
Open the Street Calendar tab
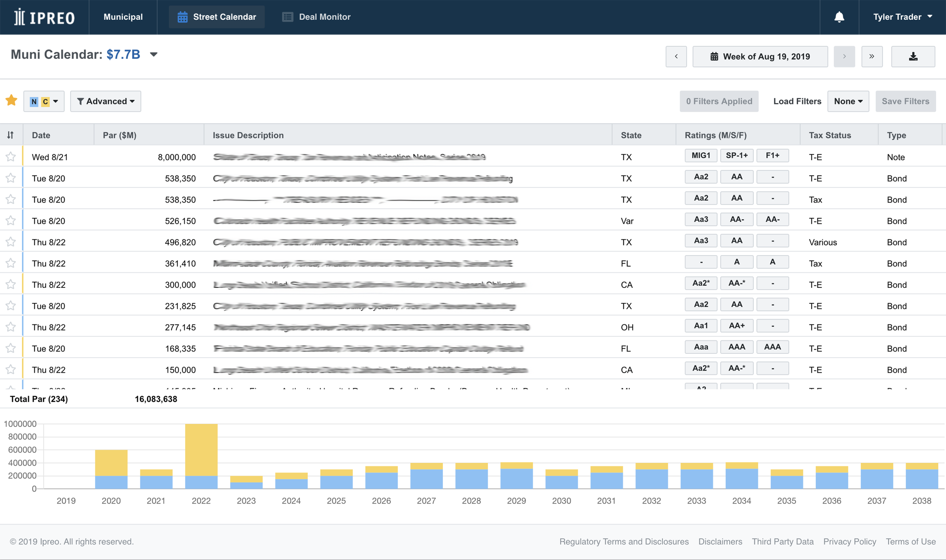[x=217, y=17]
